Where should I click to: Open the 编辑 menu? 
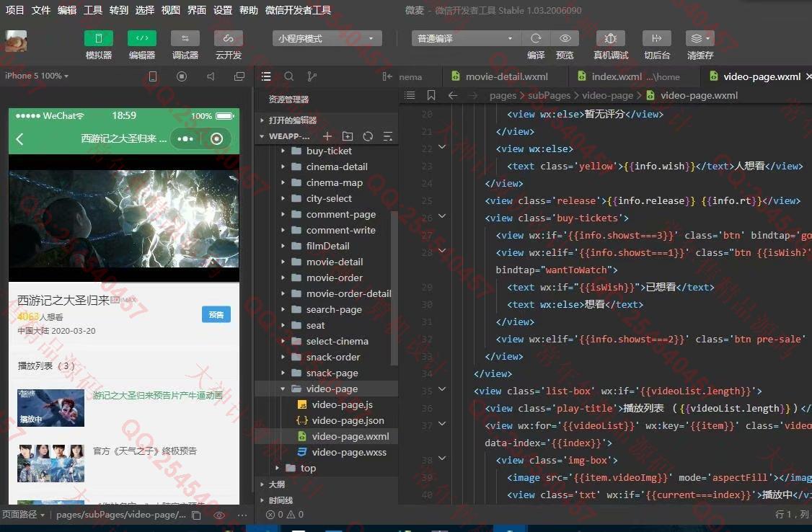click(67, 10)
